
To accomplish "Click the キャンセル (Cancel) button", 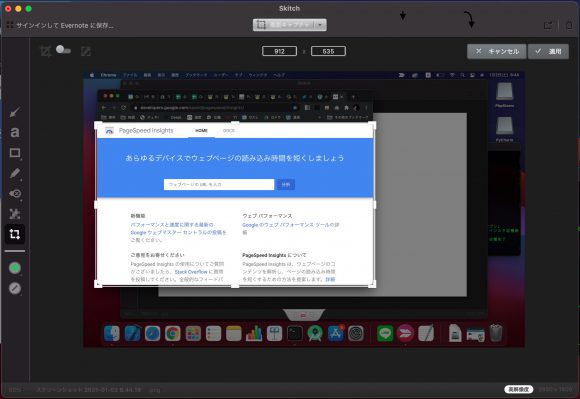I will coord(496,51).
